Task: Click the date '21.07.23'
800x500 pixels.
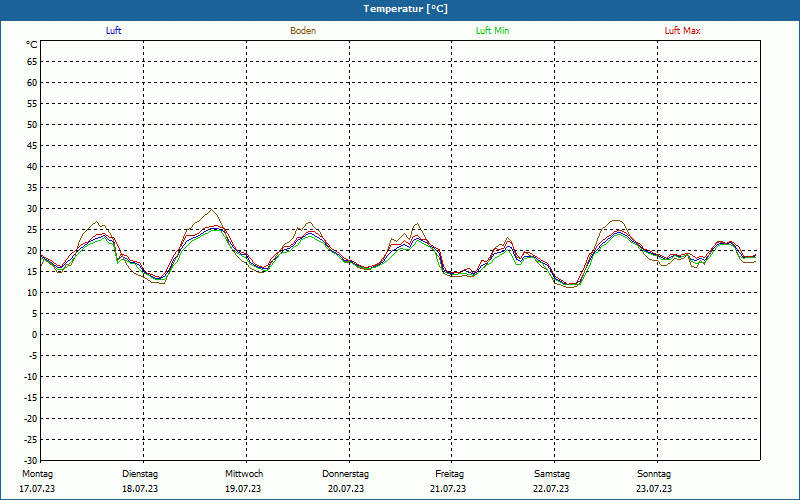Action: [448, 489]
